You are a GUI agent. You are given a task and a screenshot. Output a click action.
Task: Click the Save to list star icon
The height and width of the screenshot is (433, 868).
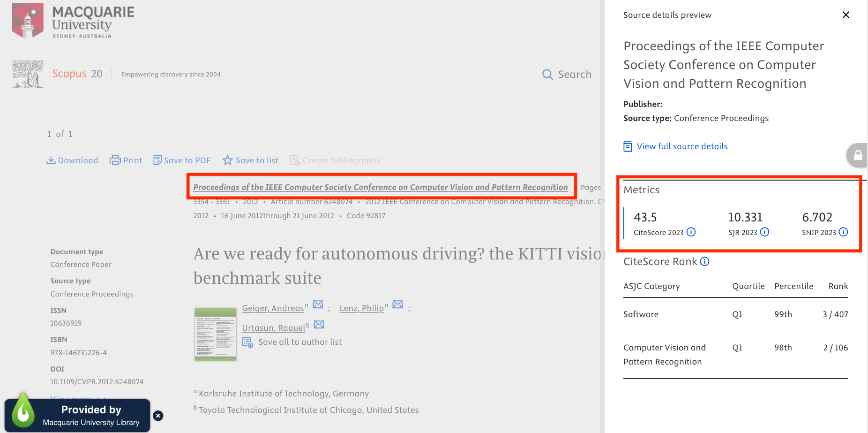coord(228,160)
